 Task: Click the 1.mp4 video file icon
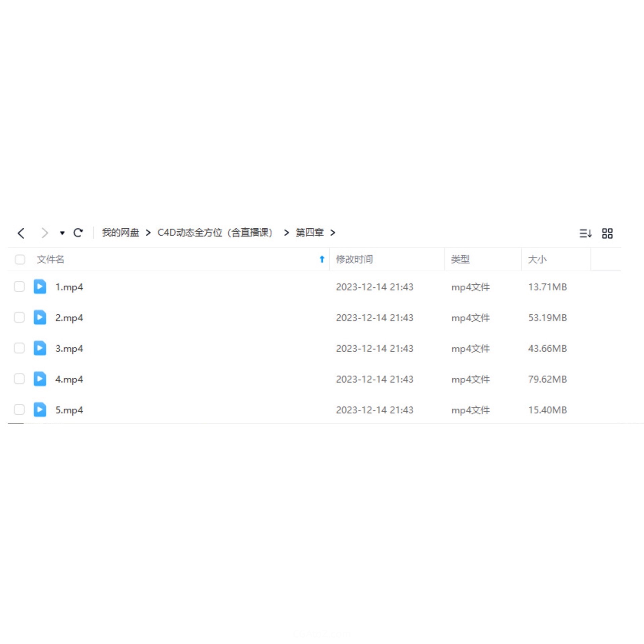(x=40, y=286)
